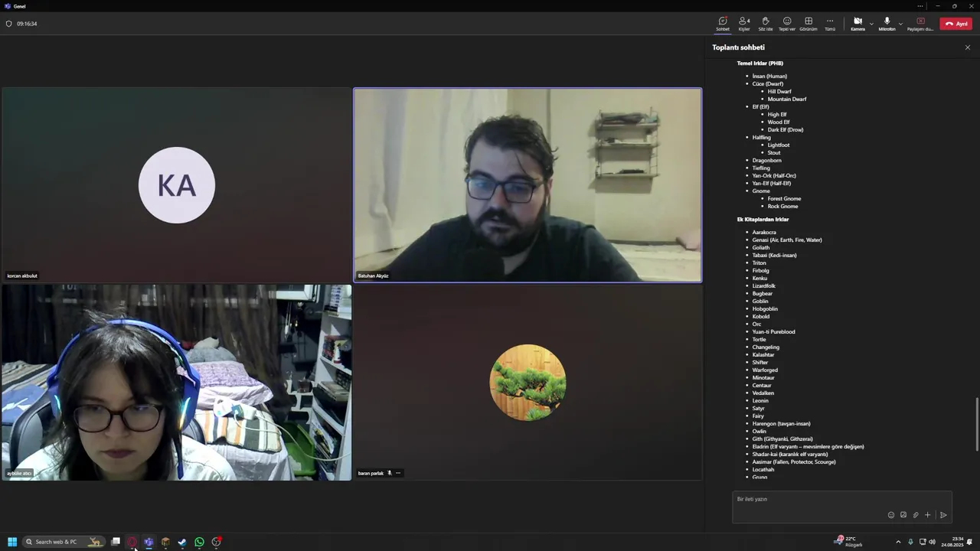The height and width of the screenshot is (551, 980).
Task: Expand the Mikrofon options arrow
Action: tap(900, 24)
